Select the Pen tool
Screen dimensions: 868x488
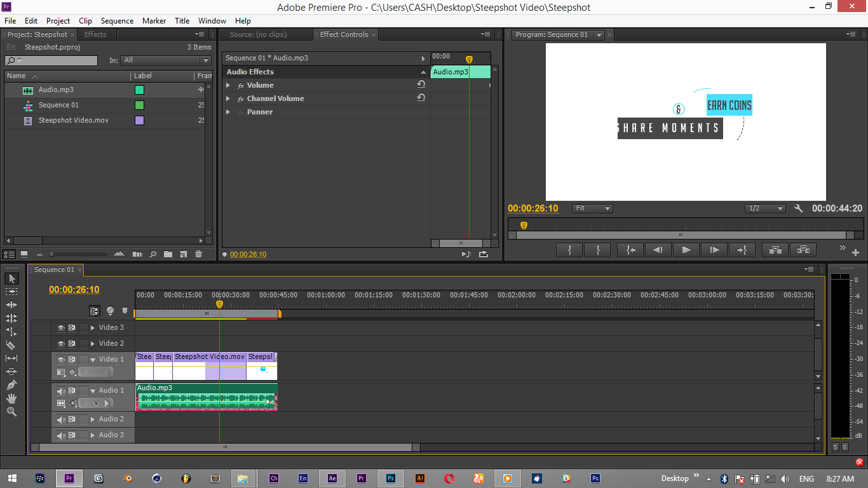pyautogui.click(x=11, y=385)
